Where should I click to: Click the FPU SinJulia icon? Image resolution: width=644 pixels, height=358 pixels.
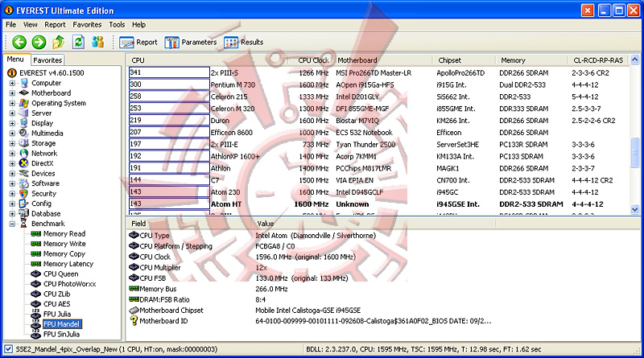pyautogui.click(x=36, y=334)
